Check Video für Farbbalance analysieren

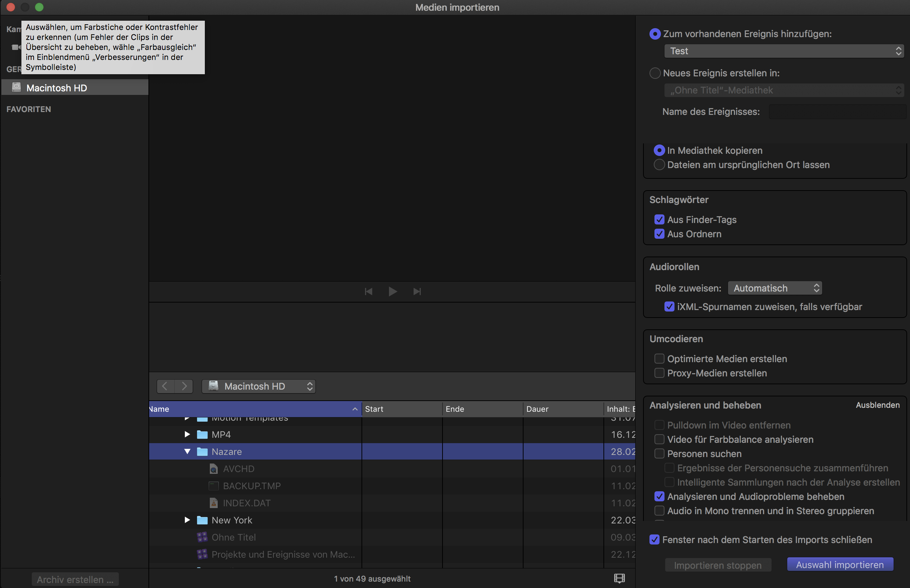point(659,439)
